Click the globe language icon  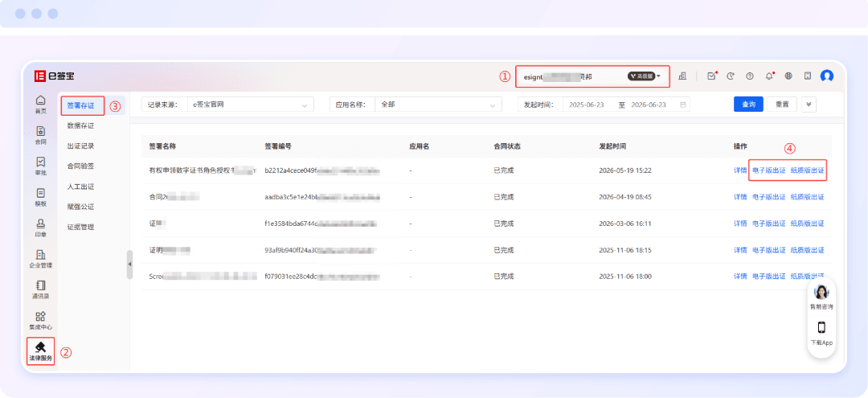point(788,76)
